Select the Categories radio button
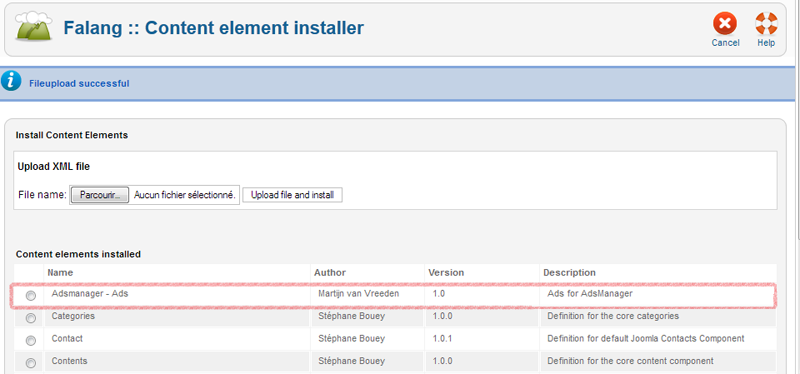The width and height of the screenshot is (800, 374). point(31,318)
